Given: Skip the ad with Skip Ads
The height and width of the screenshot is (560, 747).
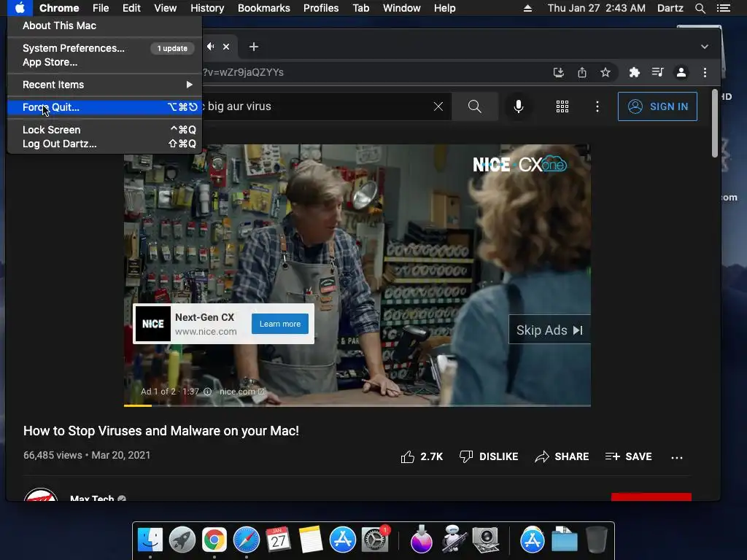Looking at the screenshot, I should click(x=550, y=330).
